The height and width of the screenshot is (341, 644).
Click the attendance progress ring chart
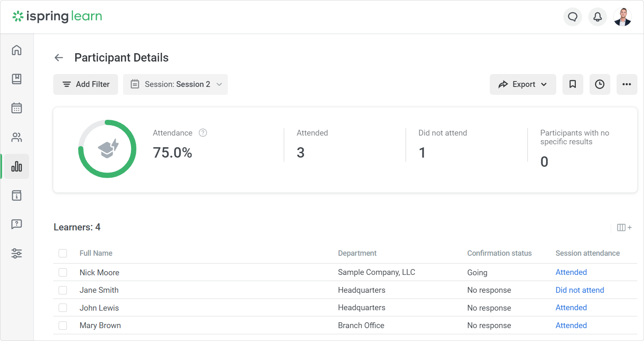point(107,149)
